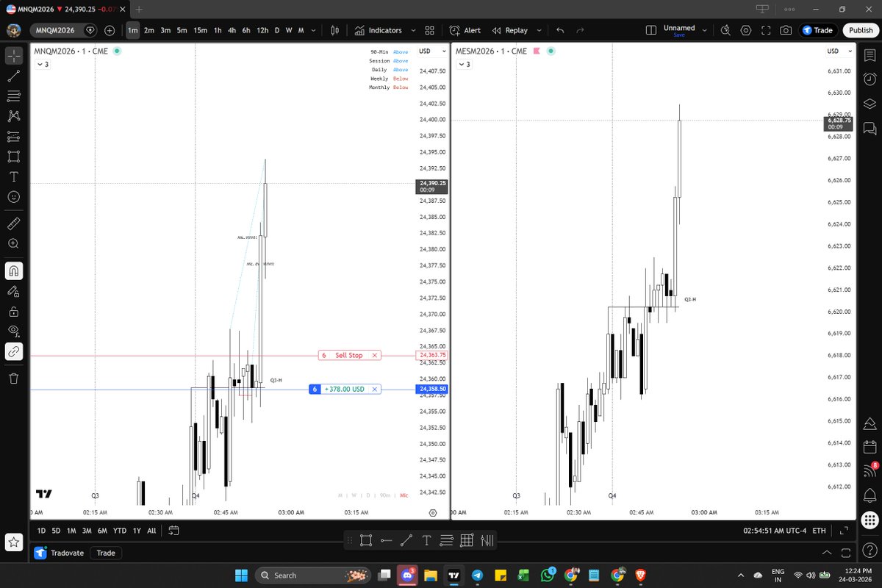
Task: Open timezone menu showing UTC-4
Action: coord(775,531)
